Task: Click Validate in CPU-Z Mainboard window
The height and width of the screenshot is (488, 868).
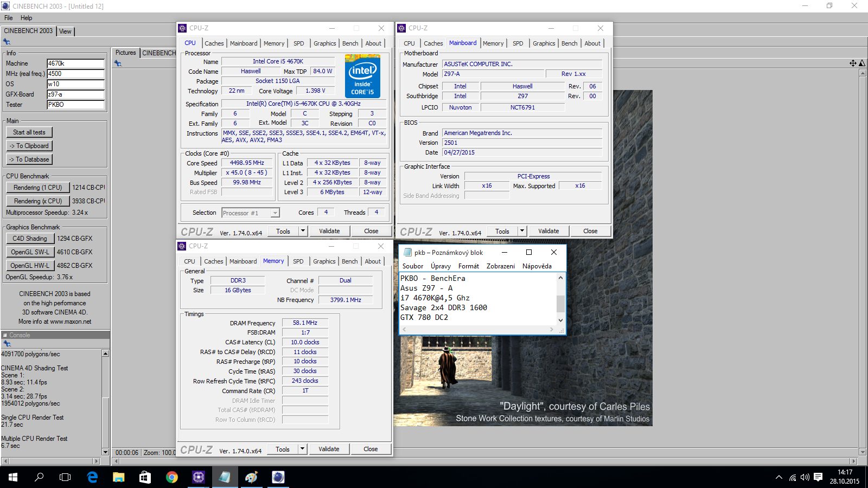Action: click(x=548, y=231)
